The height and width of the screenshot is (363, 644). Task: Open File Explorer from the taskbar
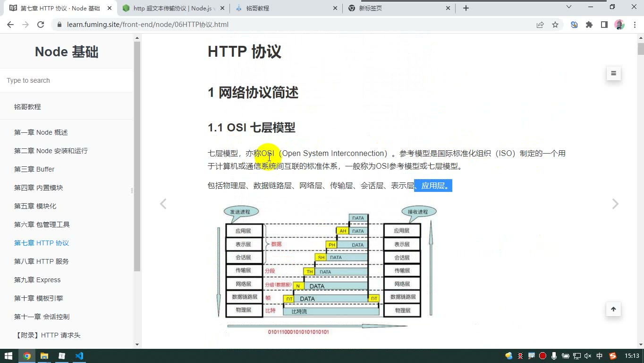click(x=44, y=356)
